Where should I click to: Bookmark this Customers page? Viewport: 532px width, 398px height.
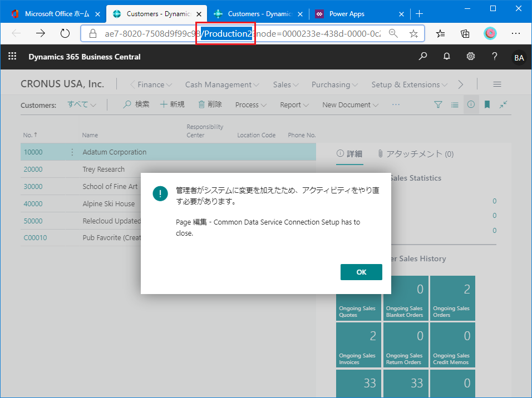point(487,105)
